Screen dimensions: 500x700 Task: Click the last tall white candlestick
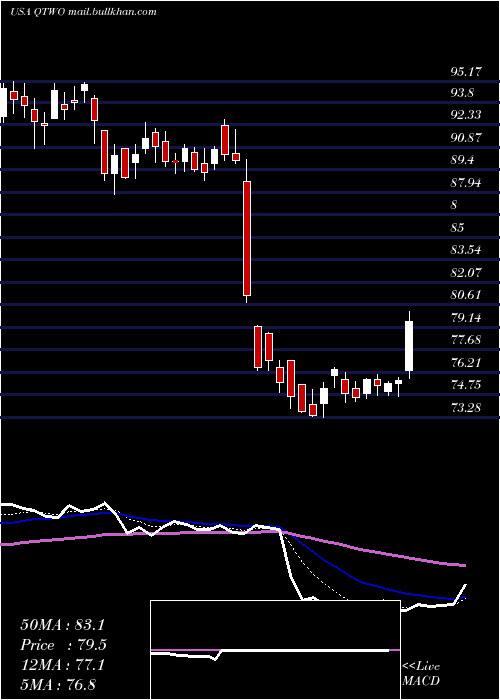(x=409, y=346)
